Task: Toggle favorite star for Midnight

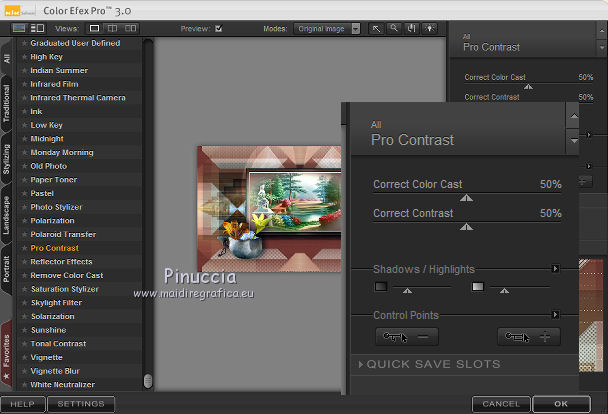Action: [24, 139]
